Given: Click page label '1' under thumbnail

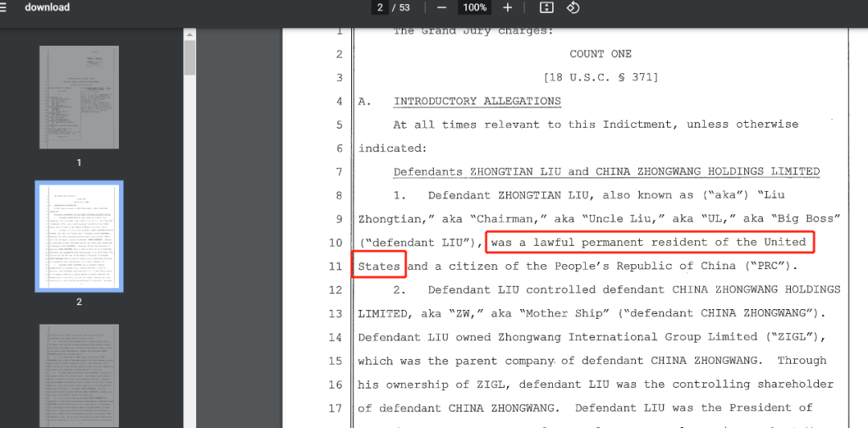Looking at the screenshot, I should pyautogui.click(x=79, y=162).
